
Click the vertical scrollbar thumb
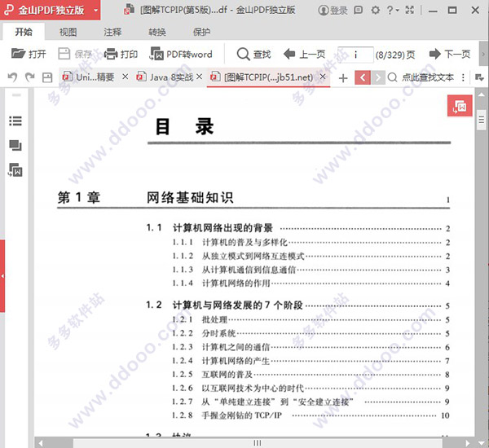tap(482, 120)
